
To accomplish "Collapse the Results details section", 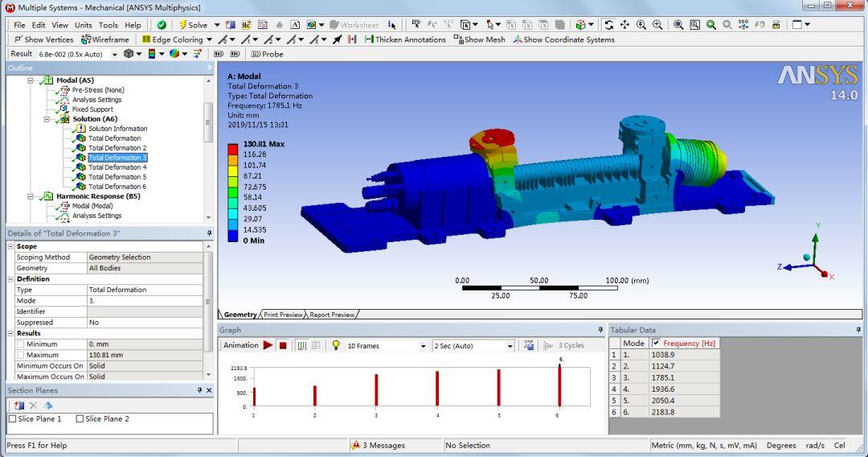I will point(11,333).
